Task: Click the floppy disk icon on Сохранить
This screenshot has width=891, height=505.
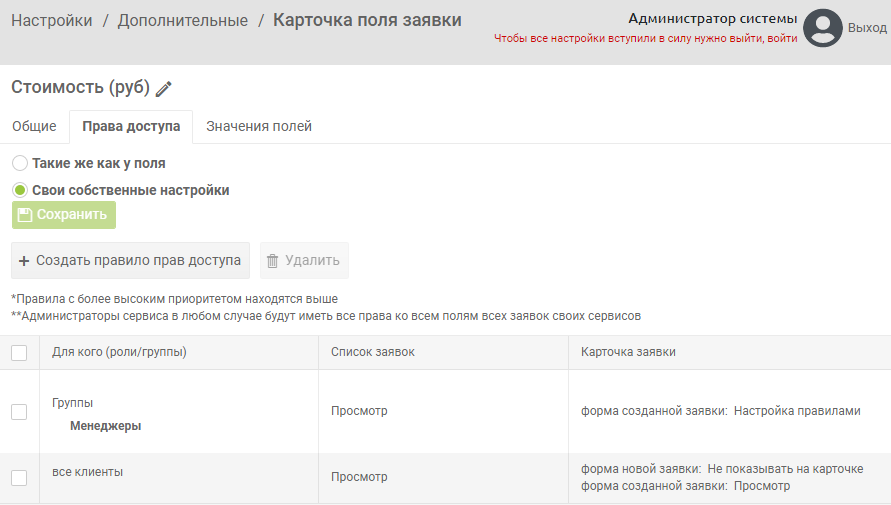Action: 25,215
